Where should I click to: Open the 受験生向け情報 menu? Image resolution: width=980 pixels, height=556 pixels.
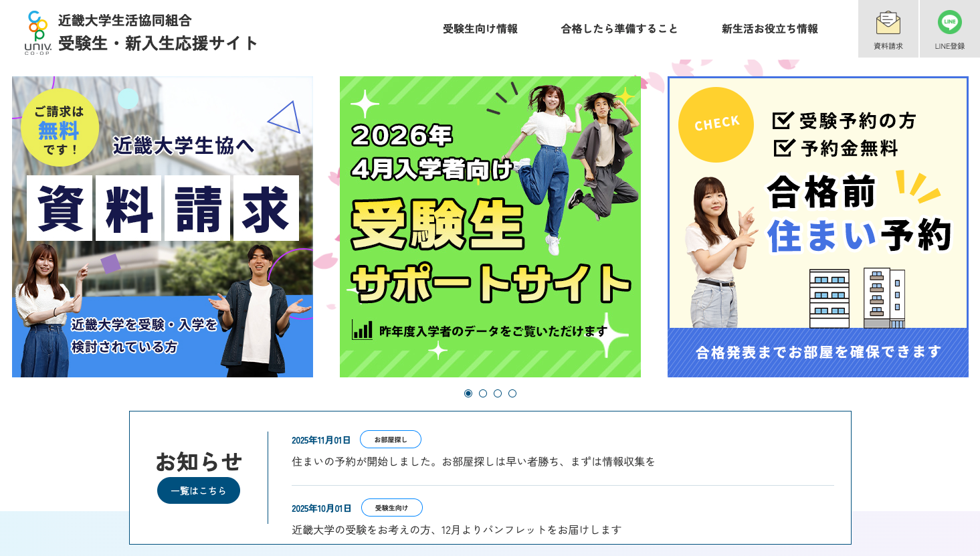(480, 29)
